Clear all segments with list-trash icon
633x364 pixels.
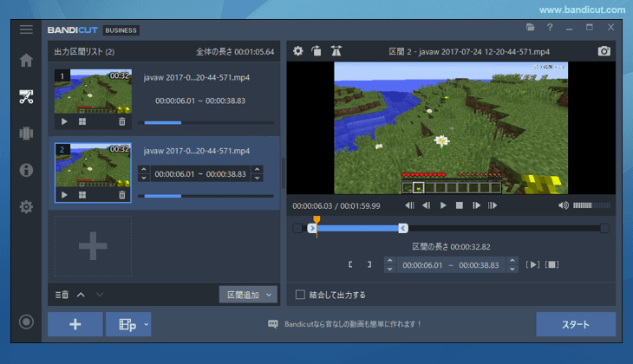tap(62, 295)
